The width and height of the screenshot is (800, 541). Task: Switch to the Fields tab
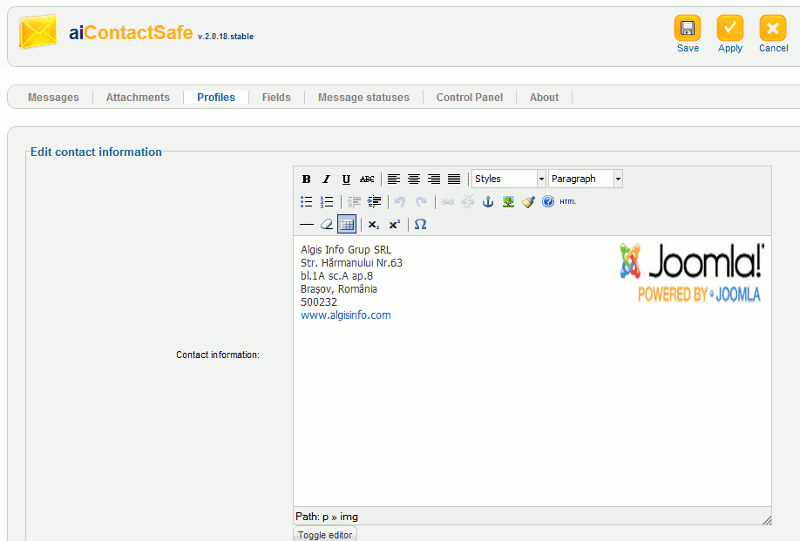(276, 97)
